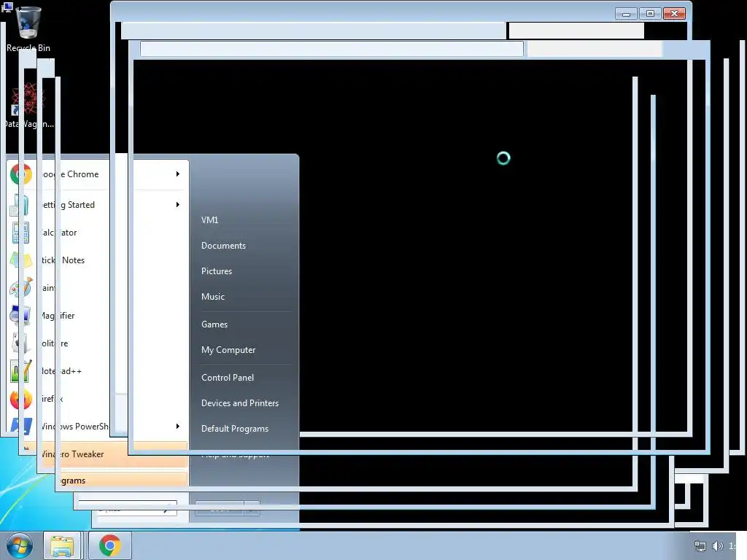Maximize the frozen front window
The image size is (747, 560).
[650, 14]
